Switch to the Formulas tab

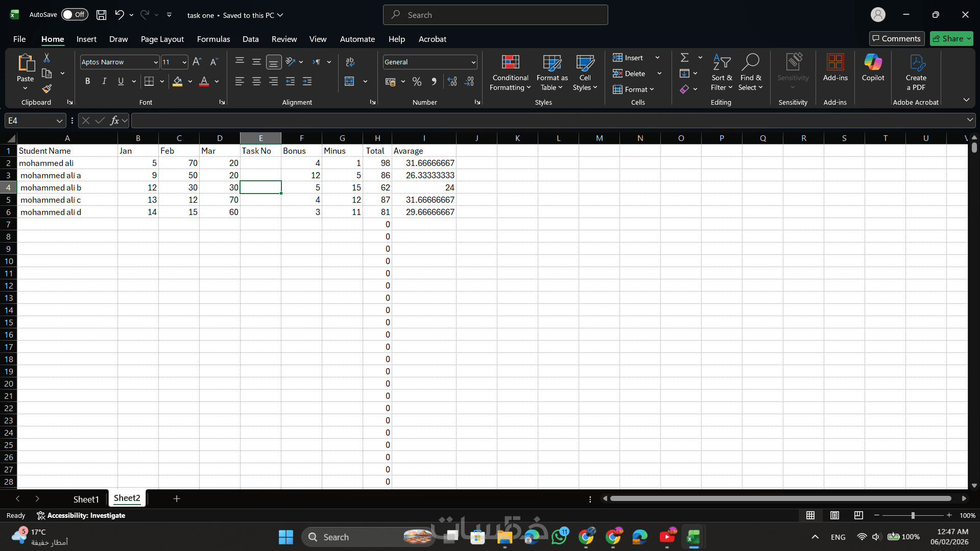pos(213,39)
